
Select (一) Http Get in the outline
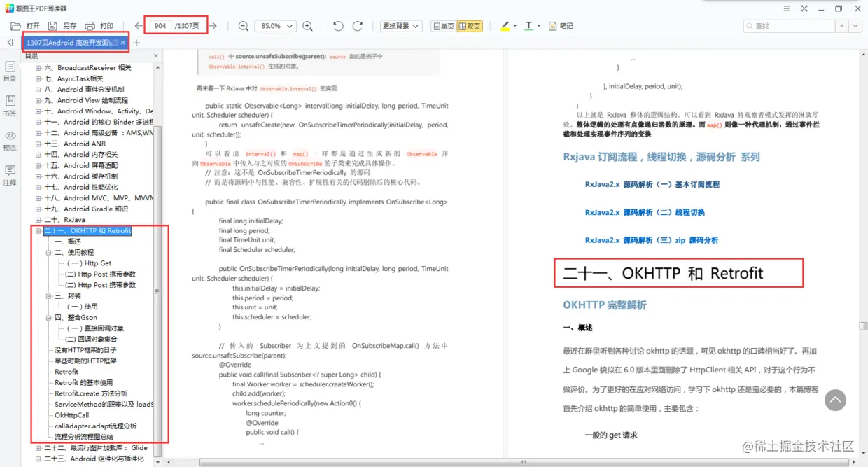[89, 263]
